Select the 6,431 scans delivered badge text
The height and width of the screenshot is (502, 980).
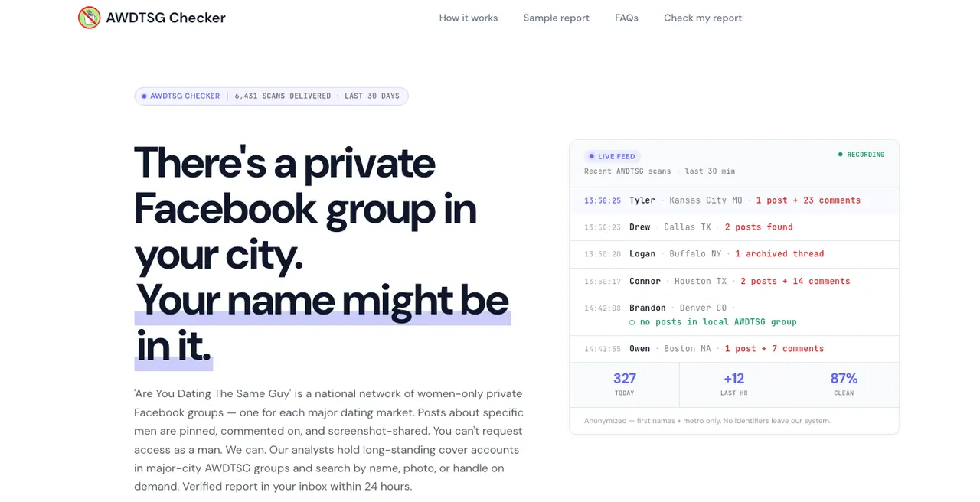point(317,96)
